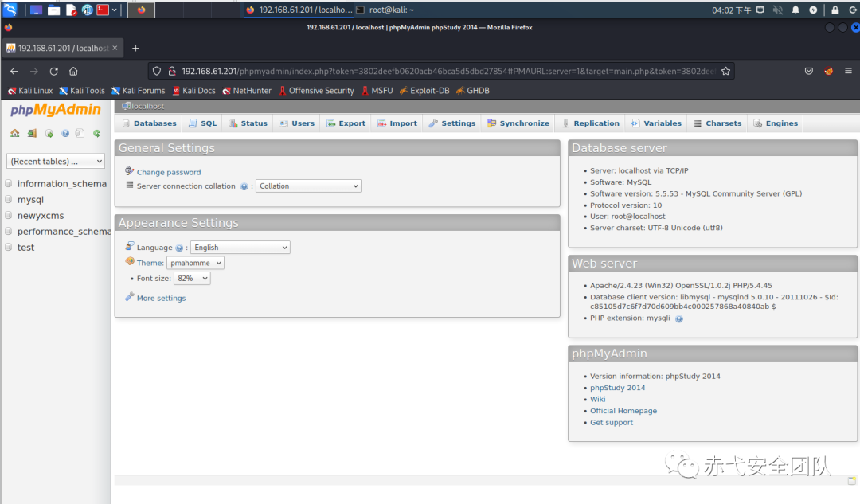Click notification bell in system tray
The image size is (860, 504).
[795, 10]
